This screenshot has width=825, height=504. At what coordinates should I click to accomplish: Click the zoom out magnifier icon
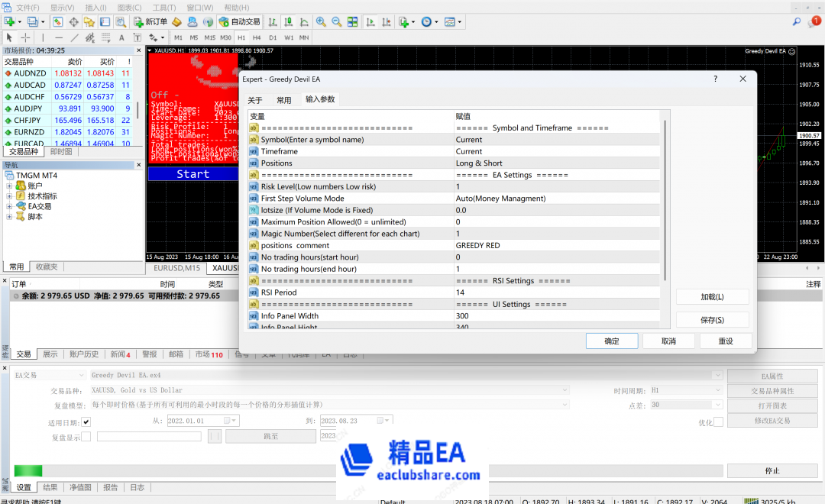pos(336,22)
